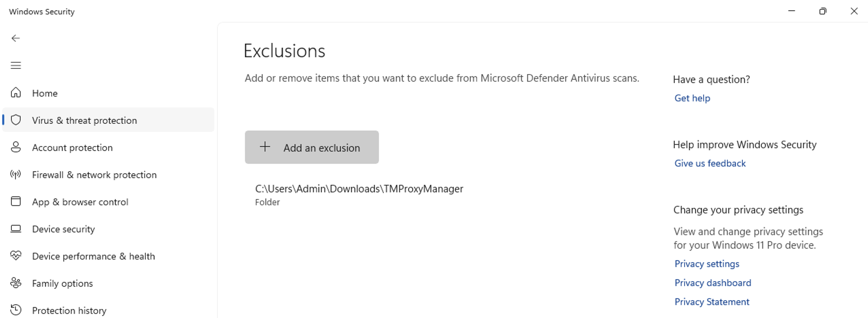
Task: Select Protection history in sidebar
Action: pos(69,311)
